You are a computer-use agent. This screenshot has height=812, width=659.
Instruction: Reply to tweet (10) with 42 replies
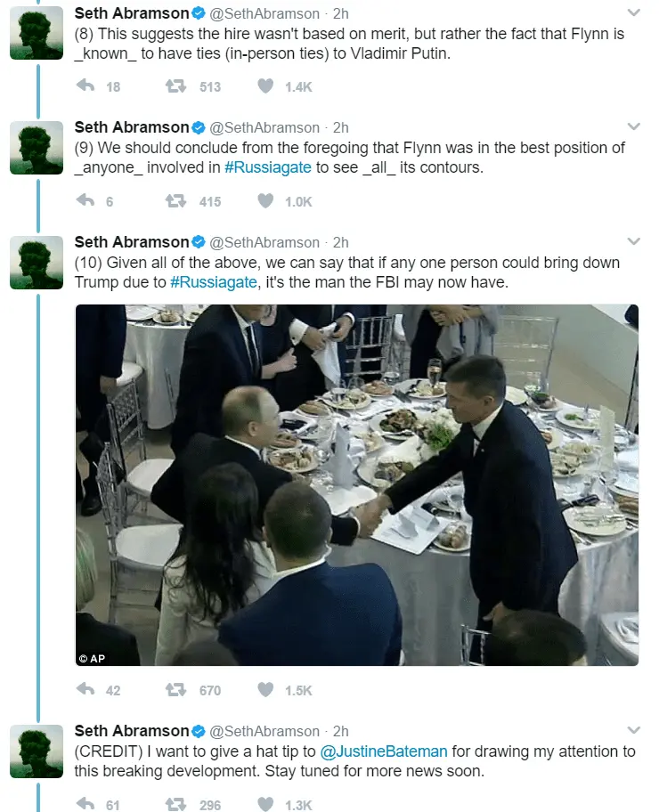click(86, 690)
